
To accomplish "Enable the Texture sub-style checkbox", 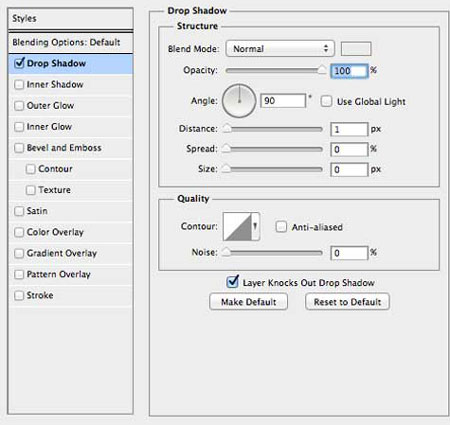I will [30, 190].
